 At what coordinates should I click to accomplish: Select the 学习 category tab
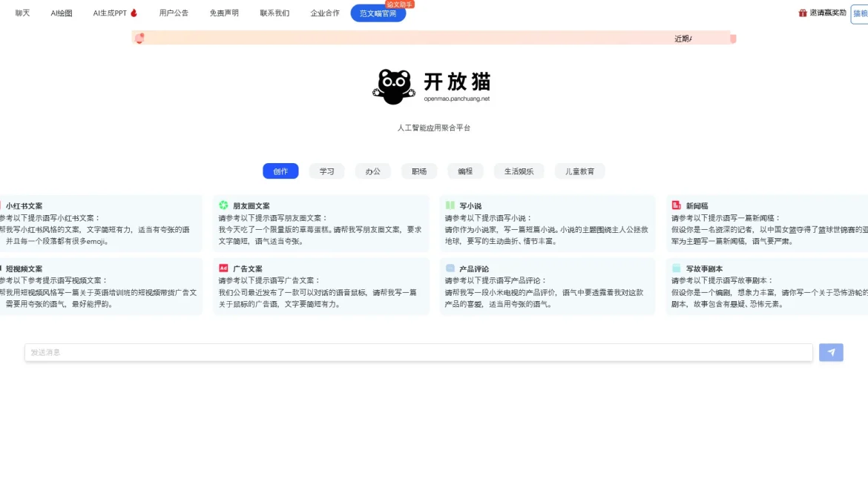click(x=326, y=171)
